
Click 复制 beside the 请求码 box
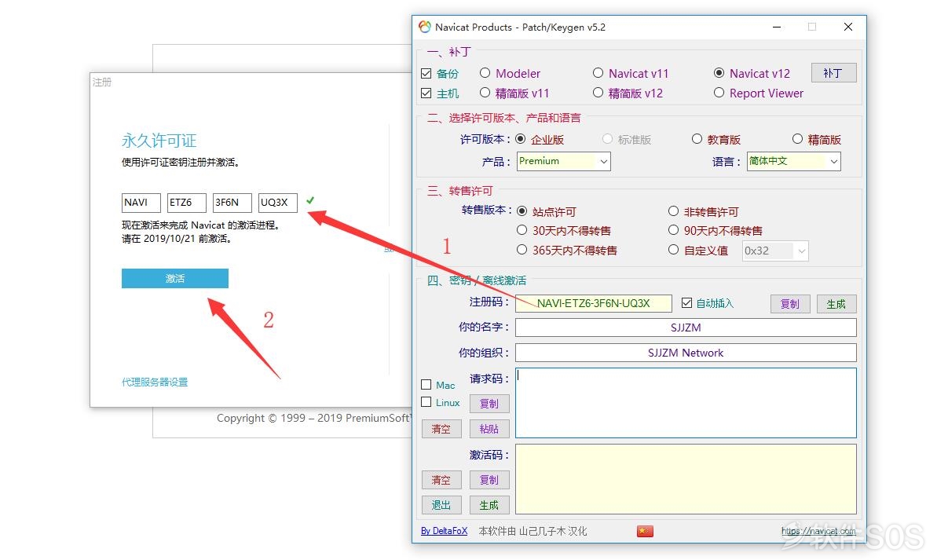(x=489, y=404)
